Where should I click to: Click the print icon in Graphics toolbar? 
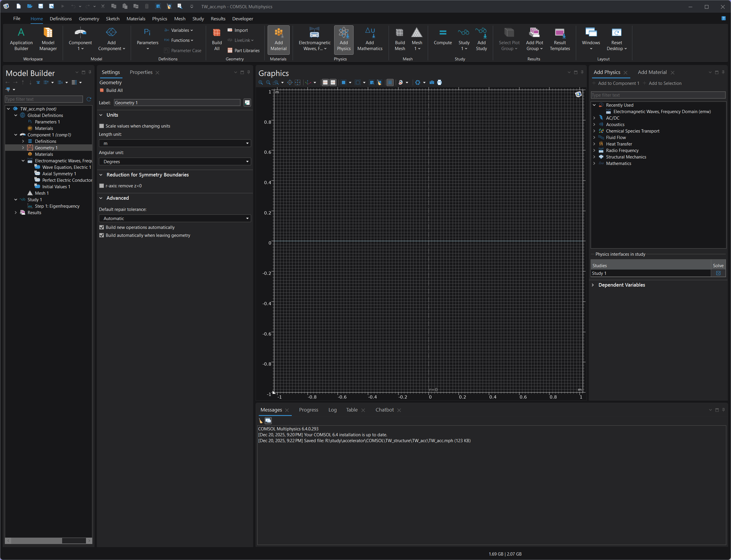click(x=439, y=82)
